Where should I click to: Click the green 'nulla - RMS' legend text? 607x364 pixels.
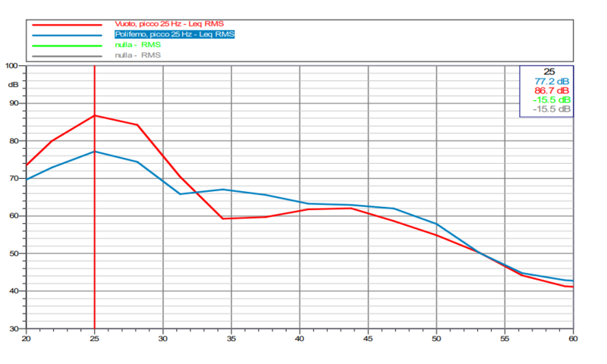[x=137, y=45]
